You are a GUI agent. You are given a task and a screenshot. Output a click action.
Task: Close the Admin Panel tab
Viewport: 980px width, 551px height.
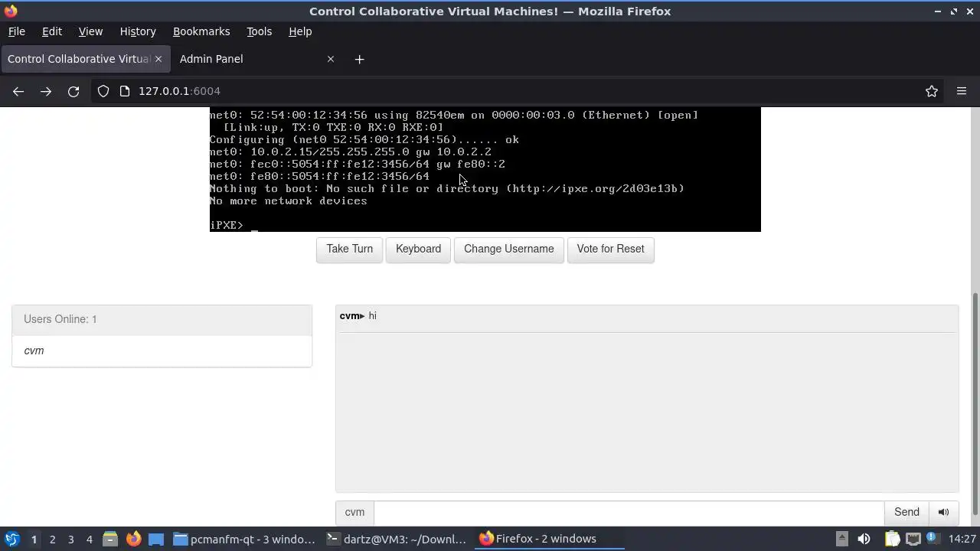[331, 59]
